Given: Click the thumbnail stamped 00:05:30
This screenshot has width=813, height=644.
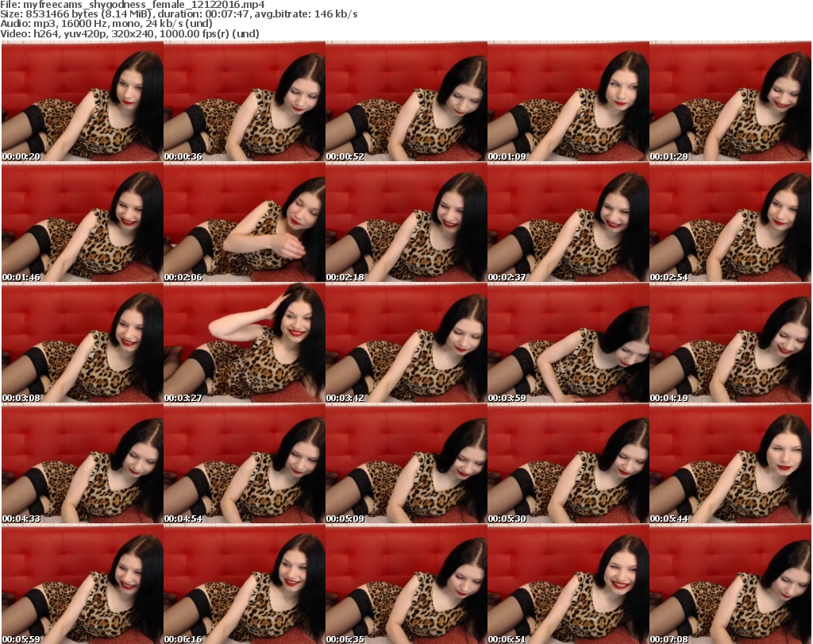Looking at the screenshot, I should (568, 464).
